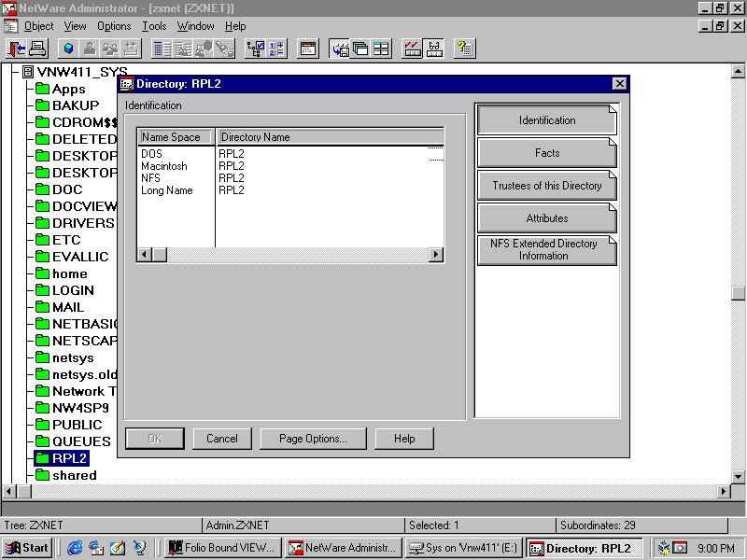The height and width of the screenshot is (560, 747).
Task: Open the Attributes page
Action: coord(547,218)
